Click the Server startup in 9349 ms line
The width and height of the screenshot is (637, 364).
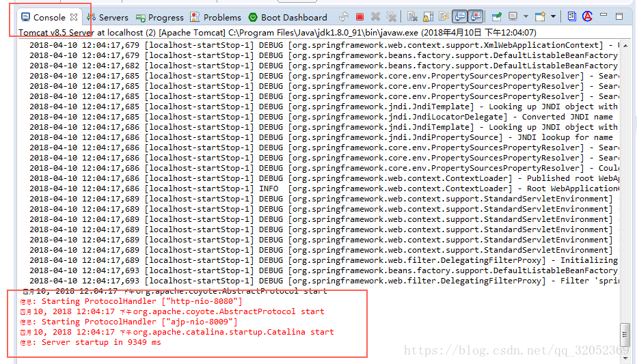pos(91,343)
